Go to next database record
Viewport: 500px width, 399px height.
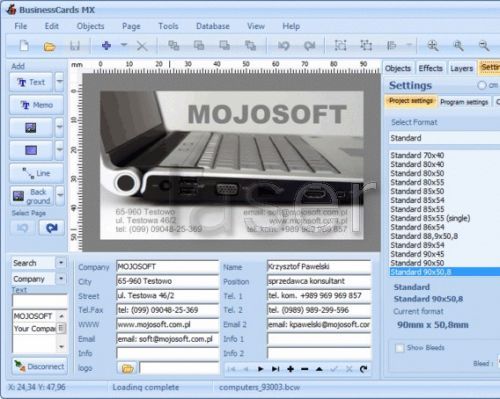261,369
